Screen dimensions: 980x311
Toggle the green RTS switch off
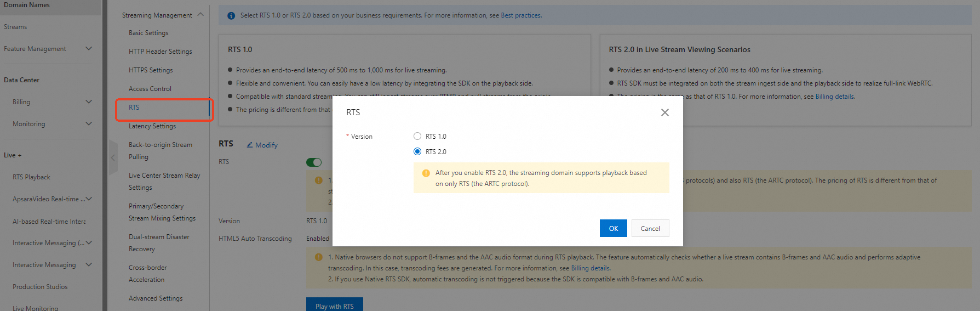pyautogui.click(x=314, y=162)
